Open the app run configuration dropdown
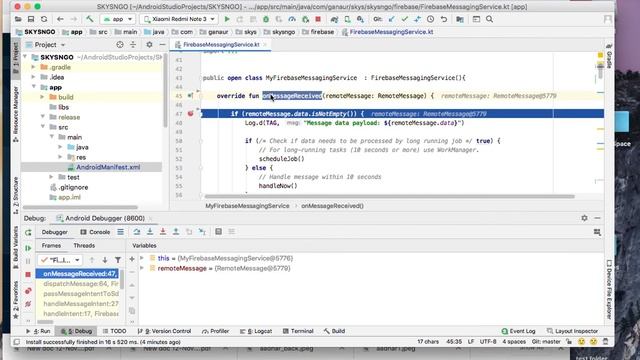 [118, 19]
